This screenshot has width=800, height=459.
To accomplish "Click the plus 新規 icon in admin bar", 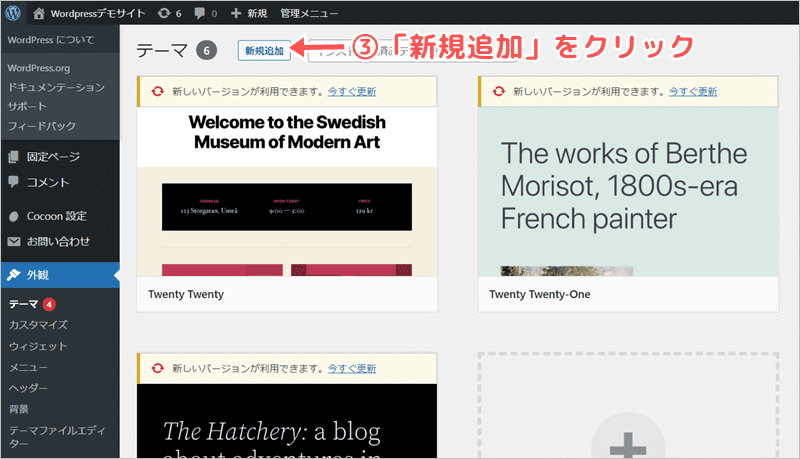I will click(236, 14).
